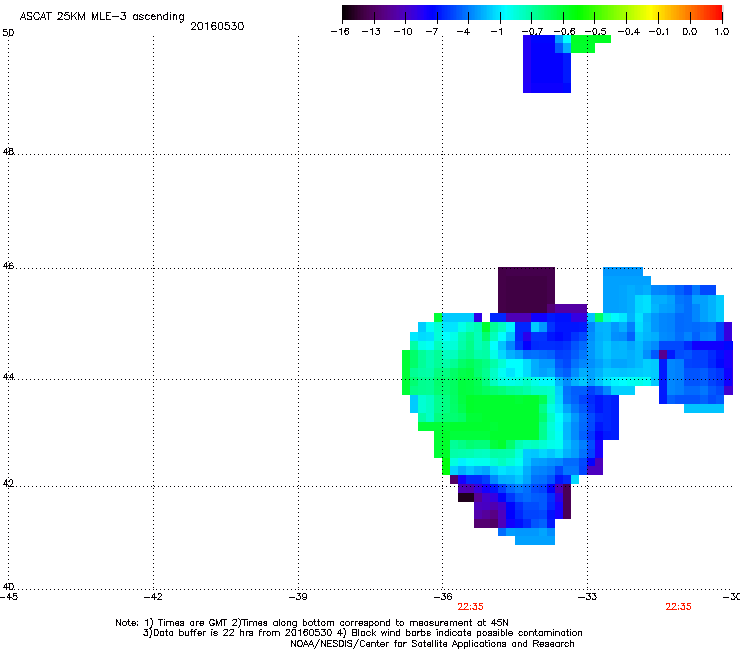Click the colorbar label -0.4

tap(629, 32)
